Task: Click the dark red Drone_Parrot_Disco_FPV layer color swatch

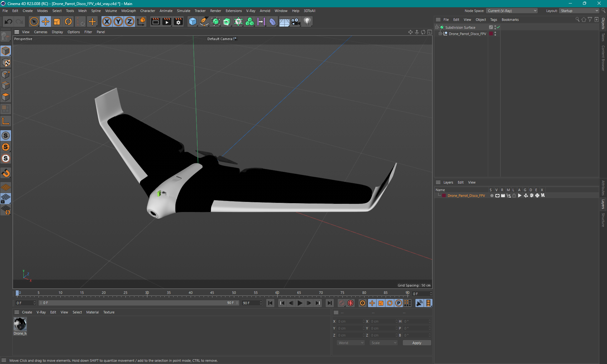Action: (444, 196)
